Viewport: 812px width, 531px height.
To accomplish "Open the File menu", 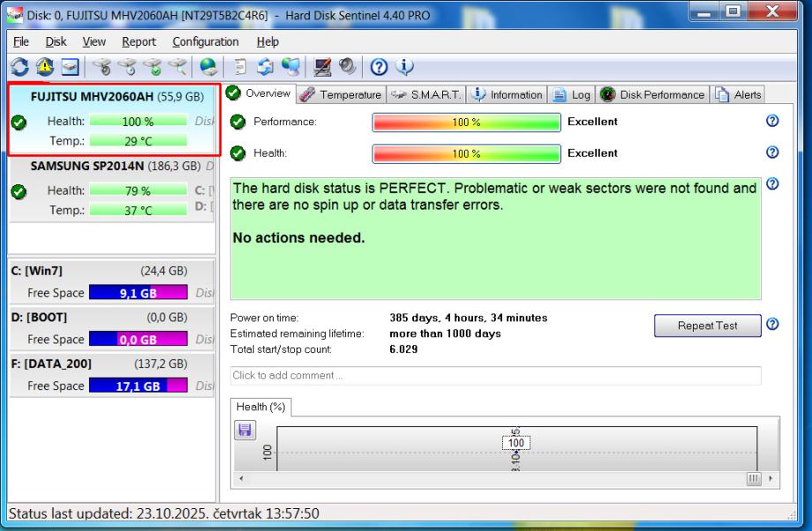I will [x=20, y=42].
